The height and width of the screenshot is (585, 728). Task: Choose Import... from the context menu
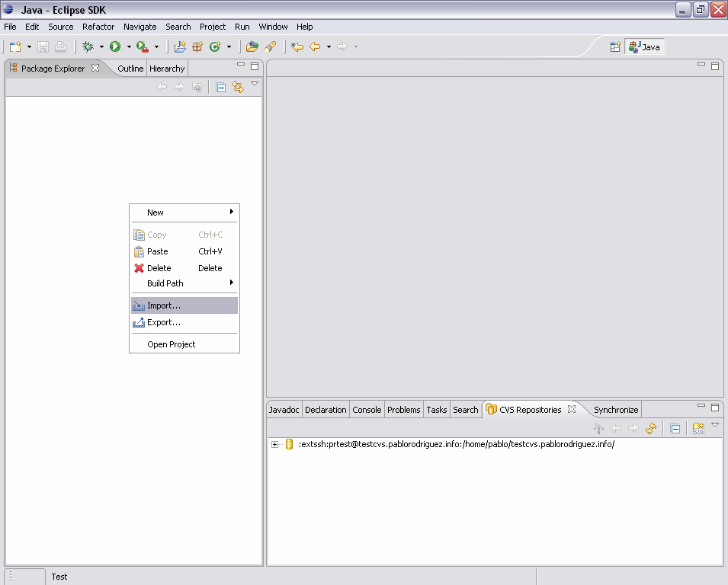tap(184, 305)
